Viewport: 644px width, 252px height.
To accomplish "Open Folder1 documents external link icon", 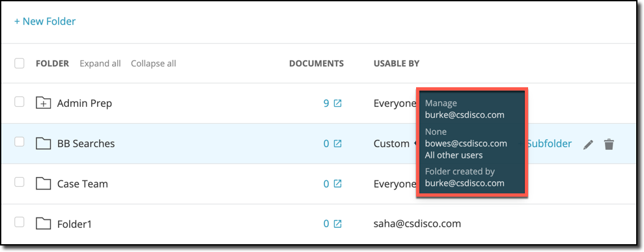I will [337, 224].
